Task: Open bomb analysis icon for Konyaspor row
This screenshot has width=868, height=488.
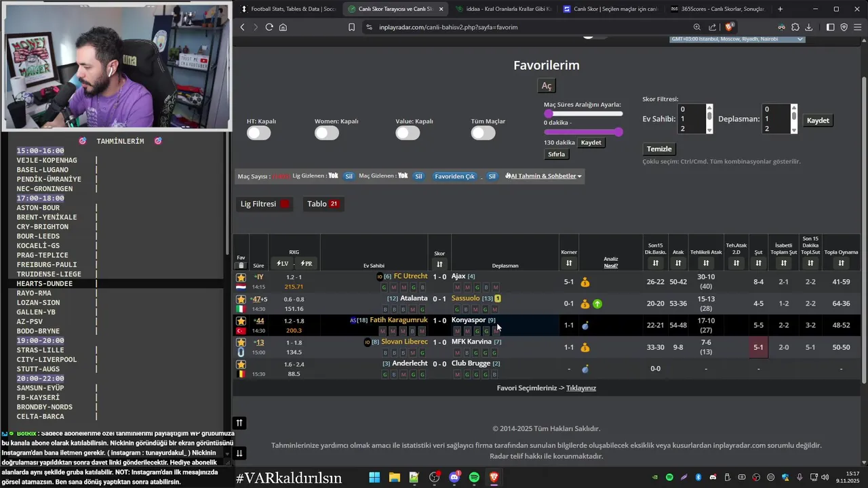Action: pos(585,325)
